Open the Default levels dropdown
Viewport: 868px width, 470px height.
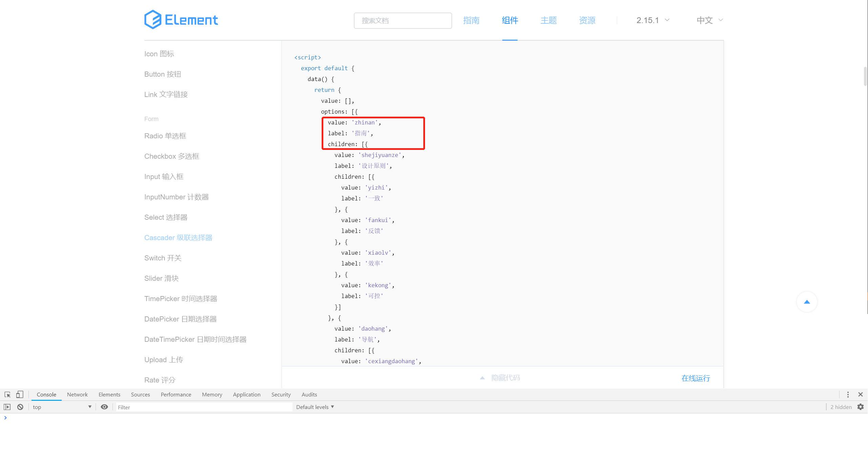click(x=315, y=407)
